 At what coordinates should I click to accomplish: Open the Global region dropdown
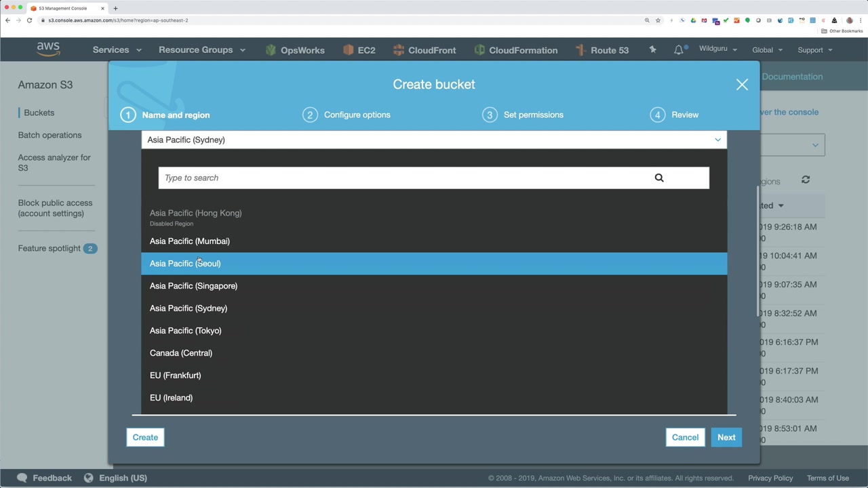pos(767,50)
